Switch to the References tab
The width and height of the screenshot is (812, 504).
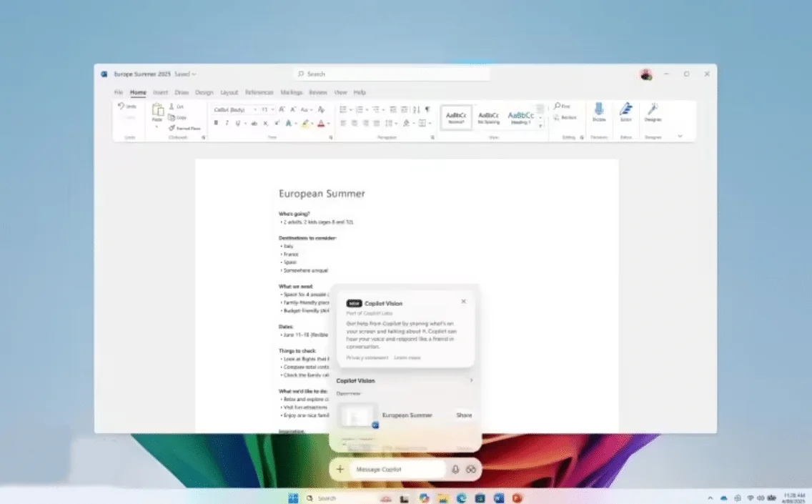(259, 92)
